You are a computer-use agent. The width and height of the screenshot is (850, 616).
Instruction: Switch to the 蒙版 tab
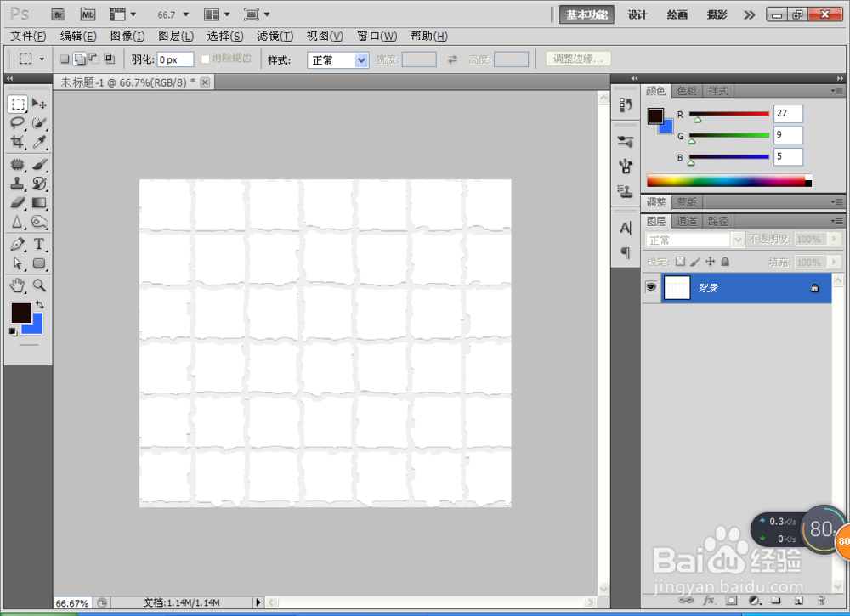pos(687,202)
